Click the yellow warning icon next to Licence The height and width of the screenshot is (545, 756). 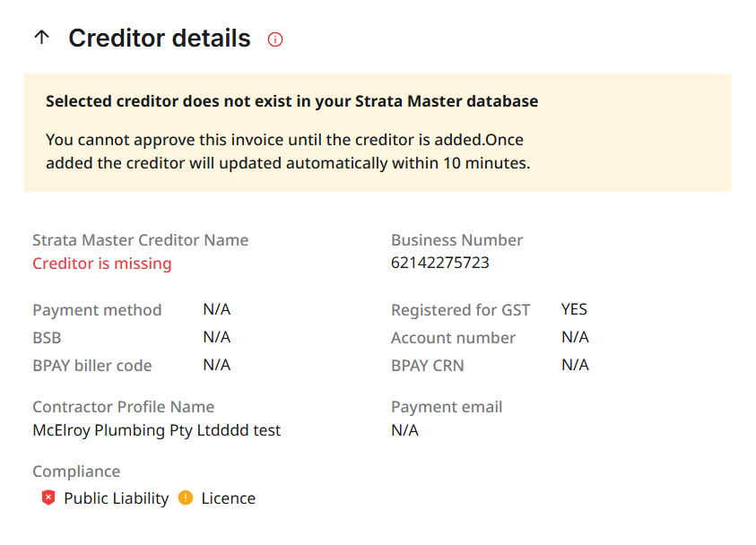(187, 497)
